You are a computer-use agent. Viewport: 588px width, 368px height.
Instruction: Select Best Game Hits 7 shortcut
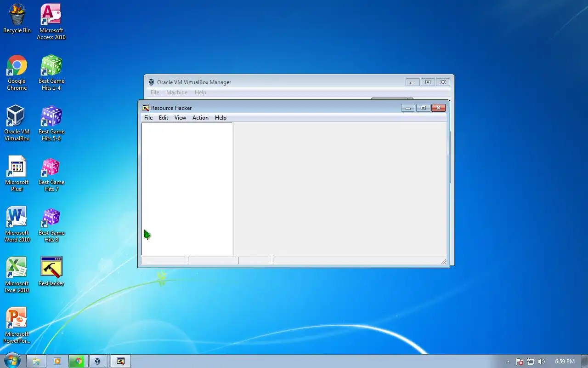tap(51, 173)
